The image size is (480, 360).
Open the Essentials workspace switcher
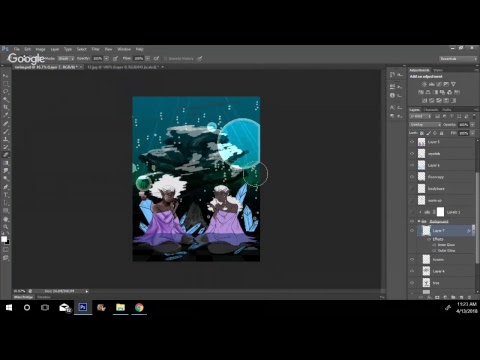tap(458, 59)
